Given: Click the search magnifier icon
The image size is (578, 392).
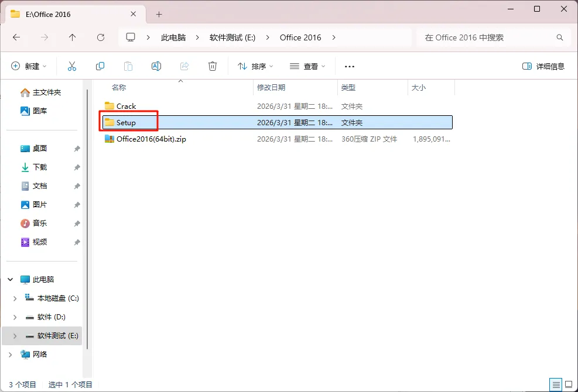Looking at the screenshot, I should 560,37.
